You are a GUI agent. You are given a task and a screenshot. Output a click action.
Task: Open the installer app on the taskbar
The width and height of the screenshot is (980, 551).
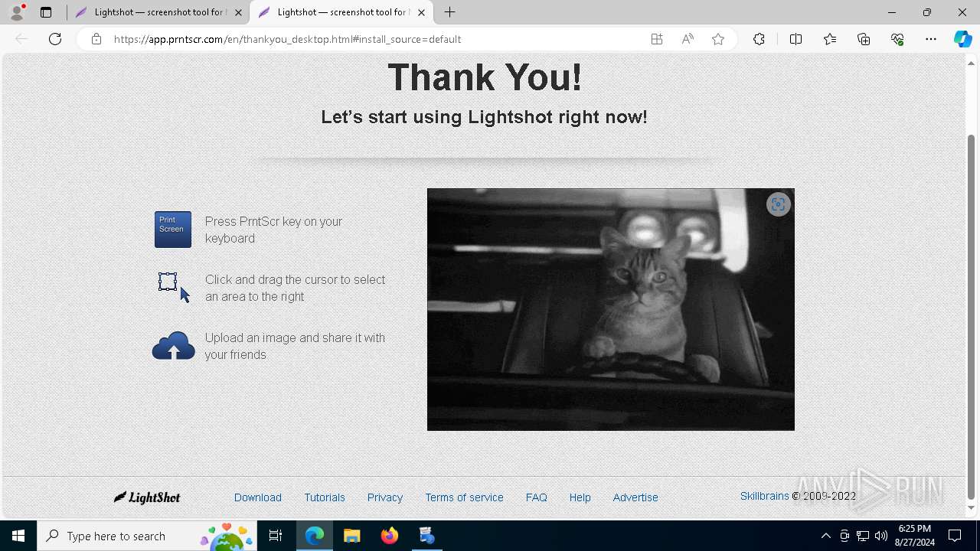tap(427, 536)
